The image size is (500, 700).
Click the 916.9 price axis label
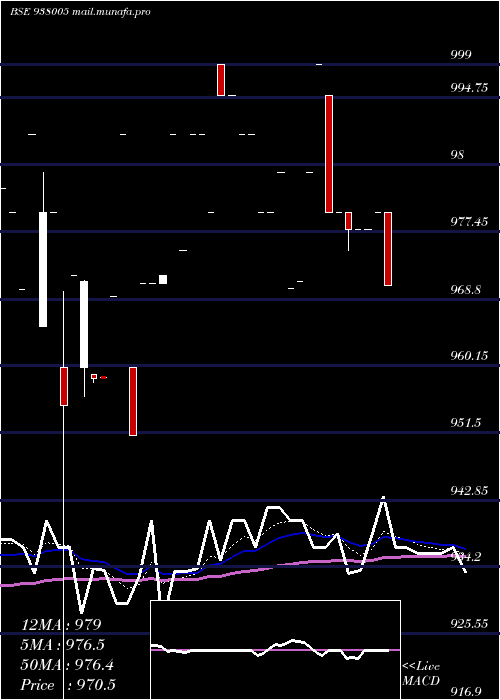pyautogui.click(x=466, y=692)
